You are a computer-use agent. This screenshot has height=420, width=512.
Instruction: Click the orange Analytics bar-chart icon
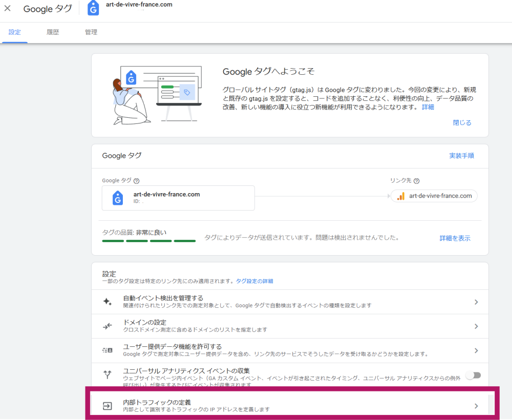(401, 196)
